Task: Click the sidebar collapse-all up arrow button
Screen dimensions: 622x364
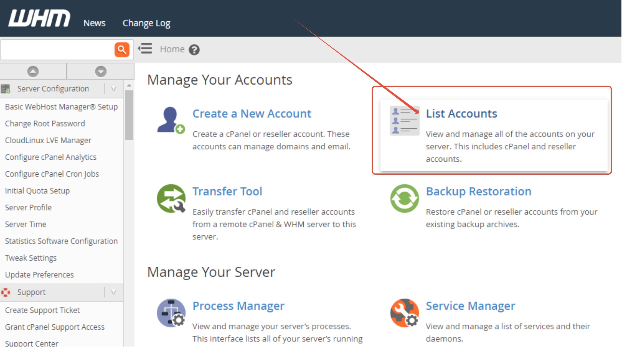Action: point(33,72)
